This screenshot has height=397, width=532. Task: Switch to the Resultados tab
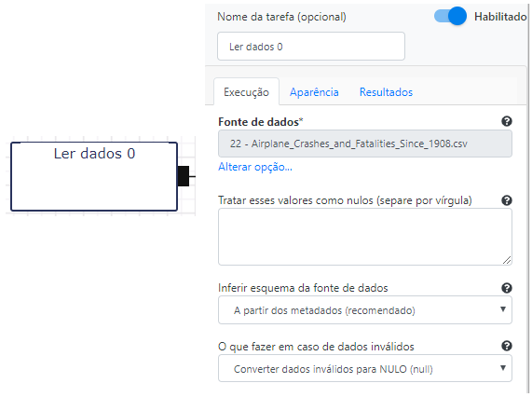point(386,92)
